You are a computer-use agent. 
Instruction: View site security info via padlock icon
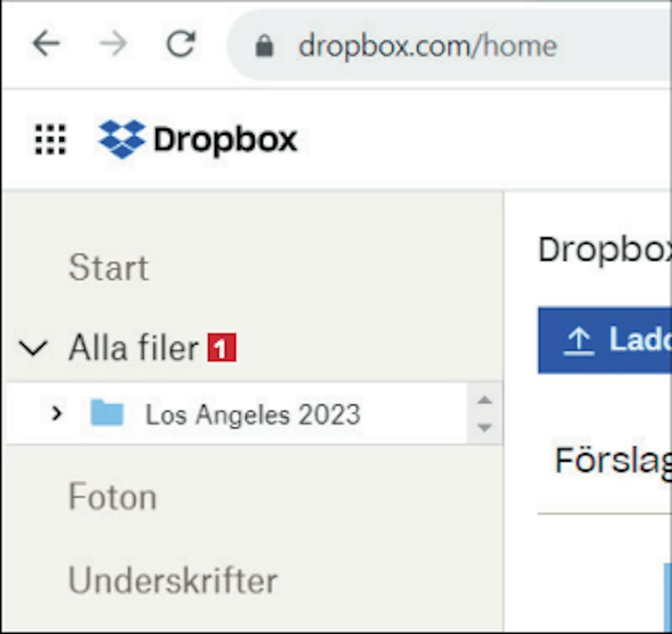tap(264, 46)
